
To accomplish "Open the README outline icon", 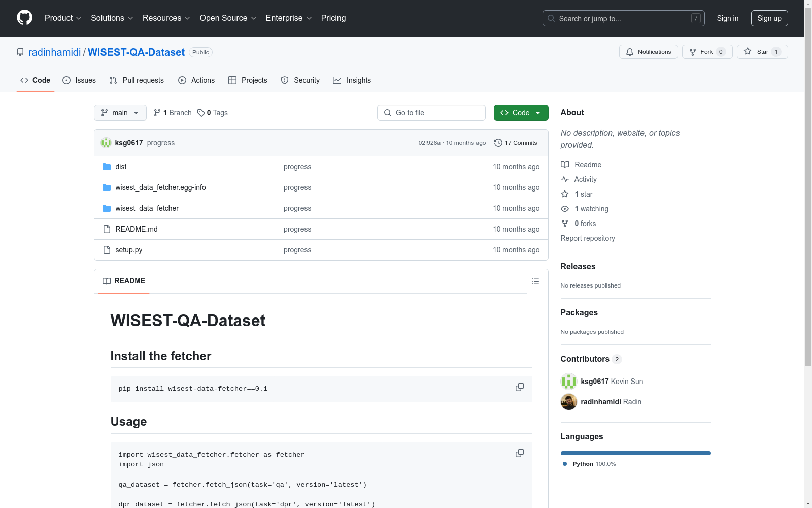I will coord(535,281).
